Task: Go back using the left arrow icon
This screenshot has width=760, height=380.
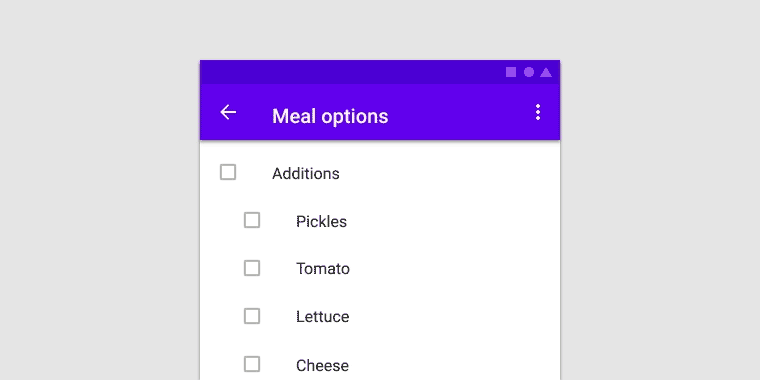Action: 228,112
